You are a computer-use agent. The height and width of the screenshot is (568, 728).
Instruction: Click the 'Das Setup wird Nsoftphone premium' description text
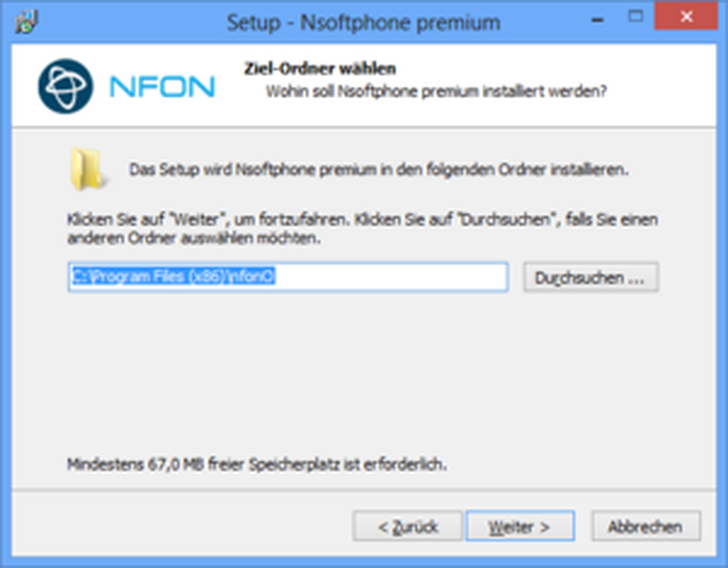tap(379, 170)
